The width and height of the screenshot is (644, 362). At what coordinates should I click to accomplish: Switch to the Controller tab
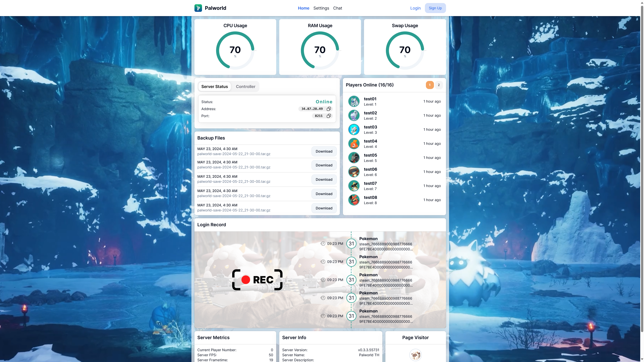(245, 86)
